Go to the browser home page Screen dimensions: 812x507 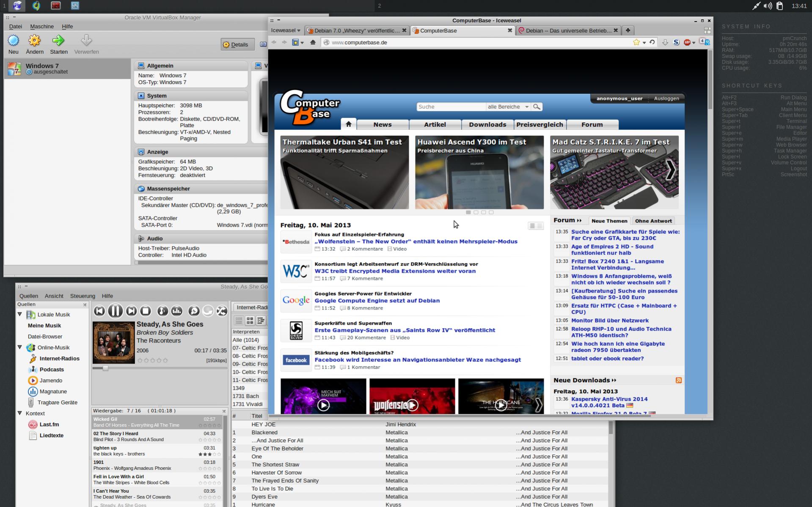click(x=313, y=42)
